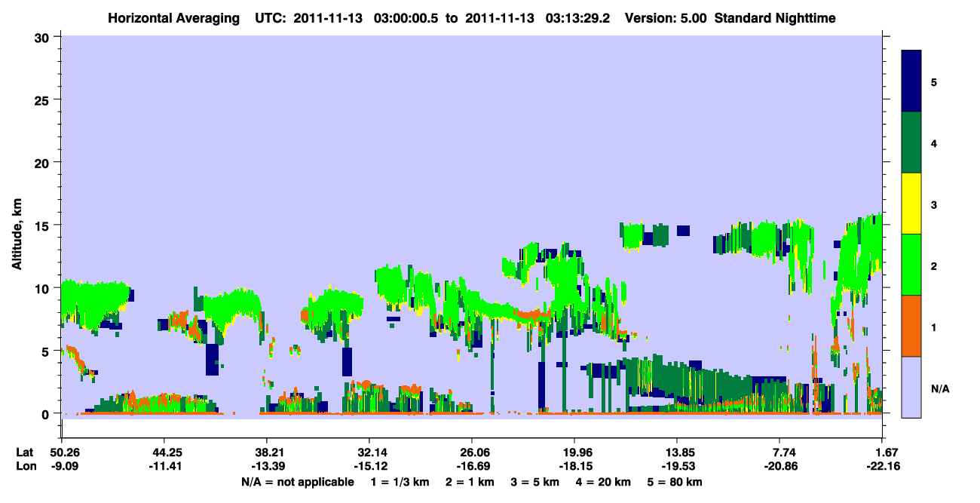
Task: Click latitude value 1.67
Action: (887, 452)
